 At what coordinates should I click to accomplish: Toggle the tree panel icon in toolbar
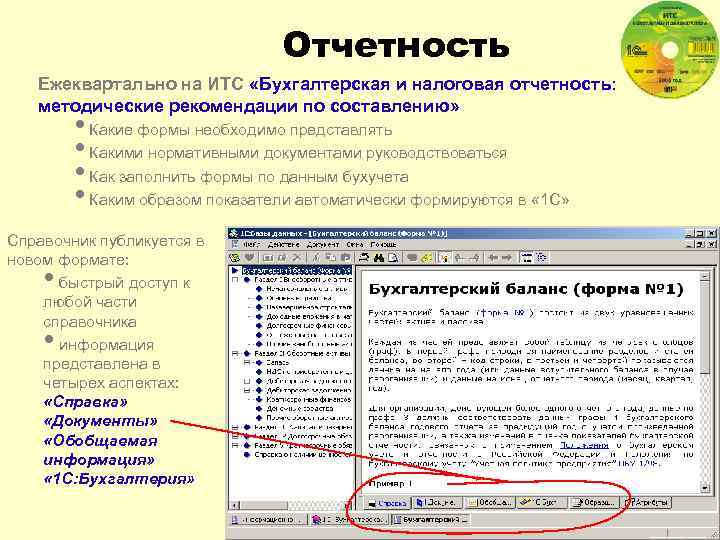527,258
